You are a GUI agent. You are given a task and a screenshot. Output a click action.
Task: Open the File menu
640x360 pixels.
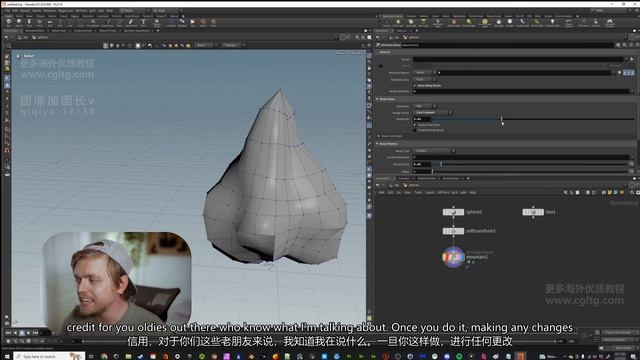(x=8, y=11)
